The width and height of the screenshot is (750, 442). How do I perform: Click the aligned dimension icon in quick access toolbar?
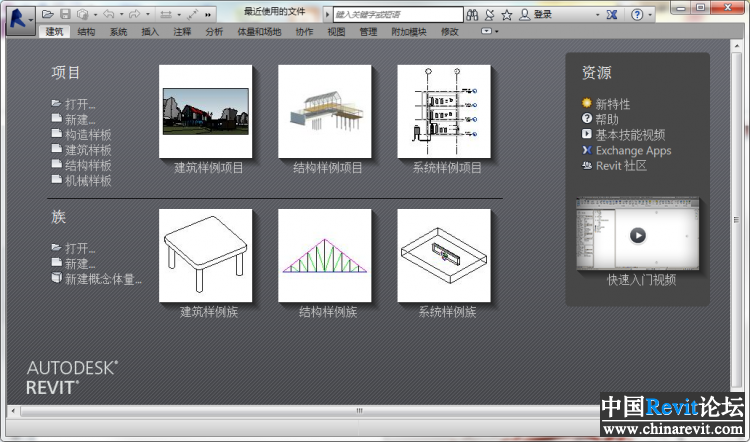[x=165, y=14]
